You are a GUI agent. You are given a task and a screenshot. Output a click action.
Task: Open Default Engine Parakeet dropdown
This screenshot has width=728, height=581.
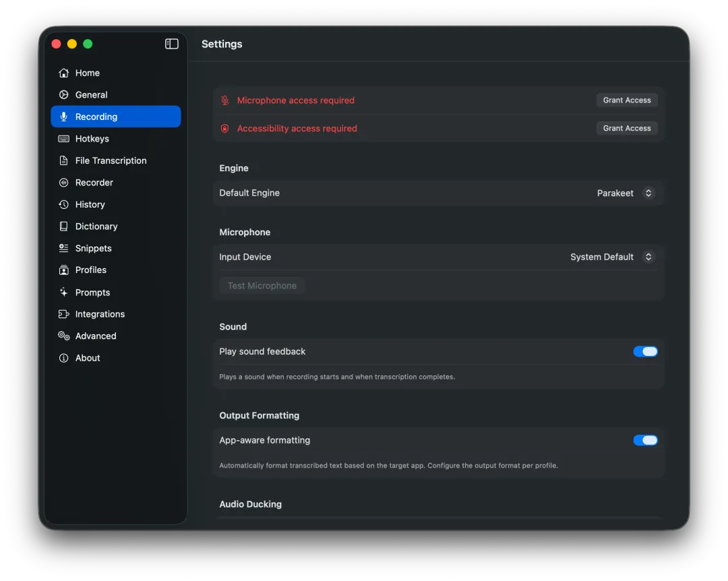(x=626, y=193)
